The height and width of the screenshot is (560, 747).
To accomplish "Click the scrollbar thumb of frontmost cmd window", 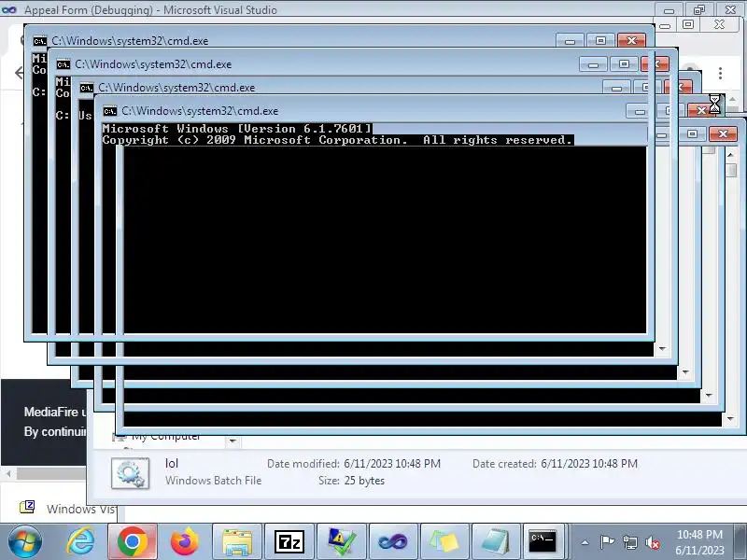I will point(732,170).
